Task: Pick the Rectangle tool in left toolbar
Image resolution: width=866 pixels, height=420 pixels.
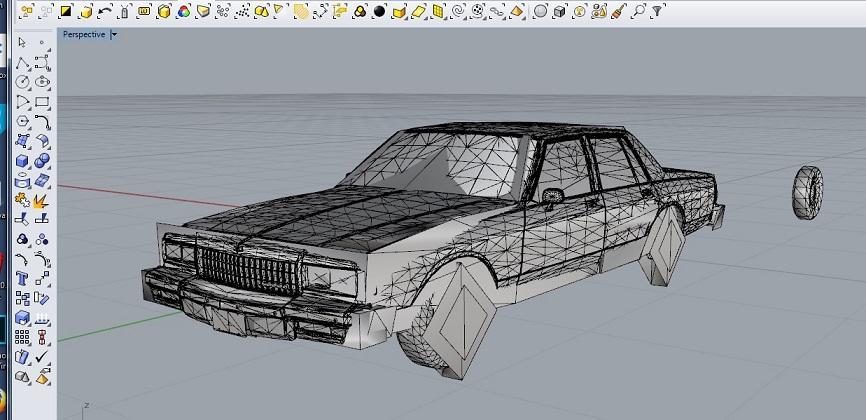Action: click(x=43, y=102)
